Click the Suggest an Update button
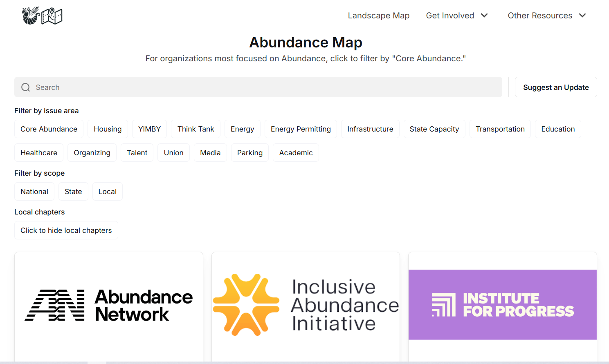The width and height of the screenshot is (609, 364). coord(556,87)
